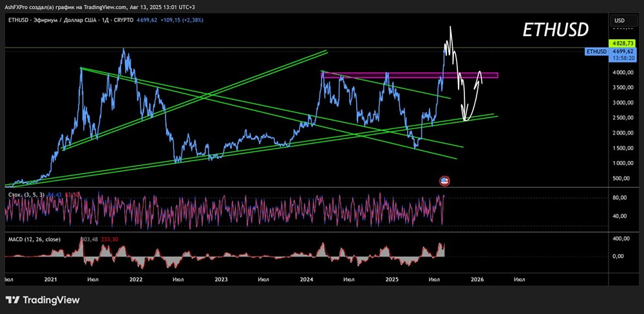This screenshot has width=644, height=314.
Task: Click the 2025 label on time axis
Action: point(392,279)
